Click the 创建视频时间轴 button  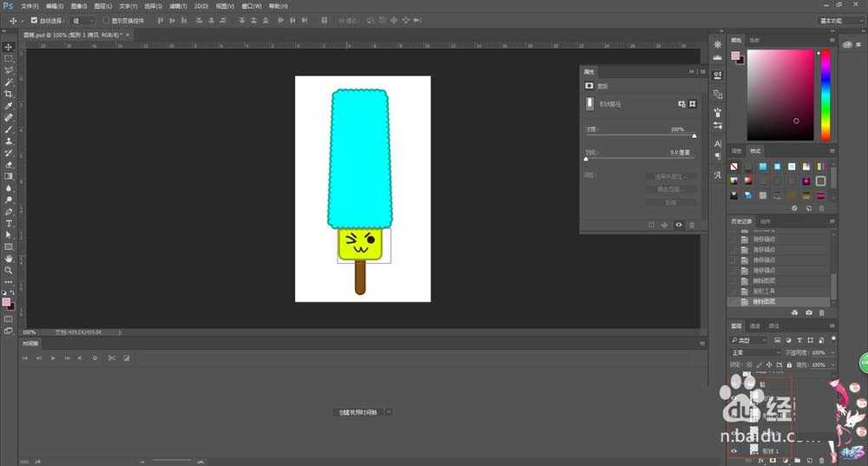click(359, 412)
